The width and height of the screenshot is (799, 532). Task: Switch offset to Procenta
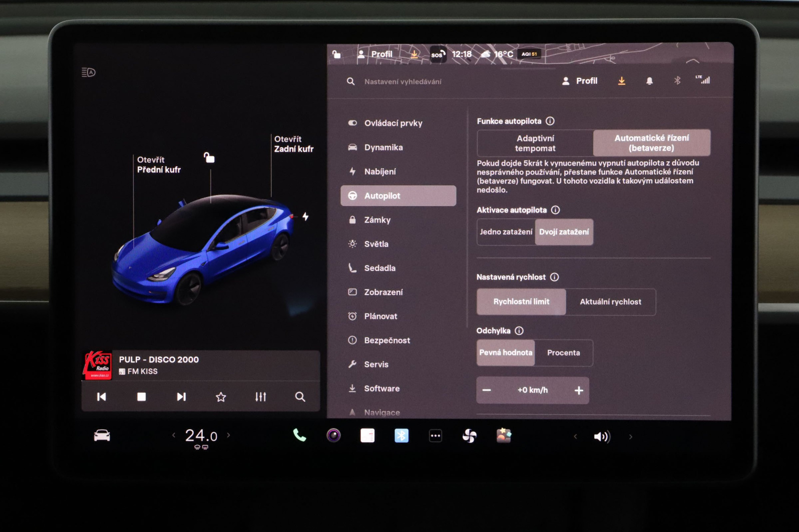point(563,353)
